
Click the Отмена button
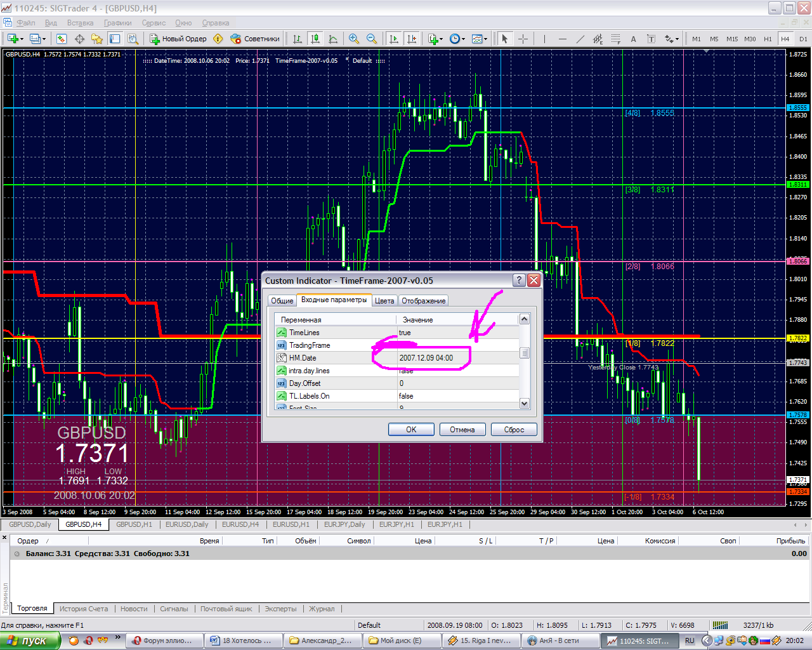coord(462,430)
